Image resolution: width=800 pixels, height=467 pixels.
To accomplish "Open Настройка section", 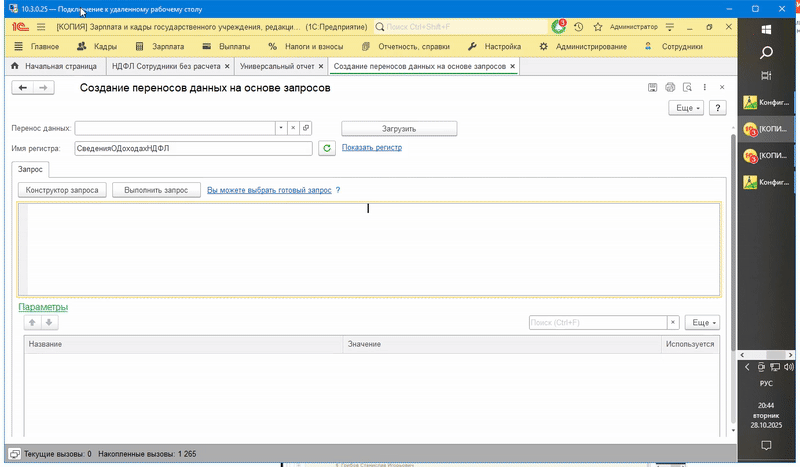I will pyautogui.click(x=494, y=46).
